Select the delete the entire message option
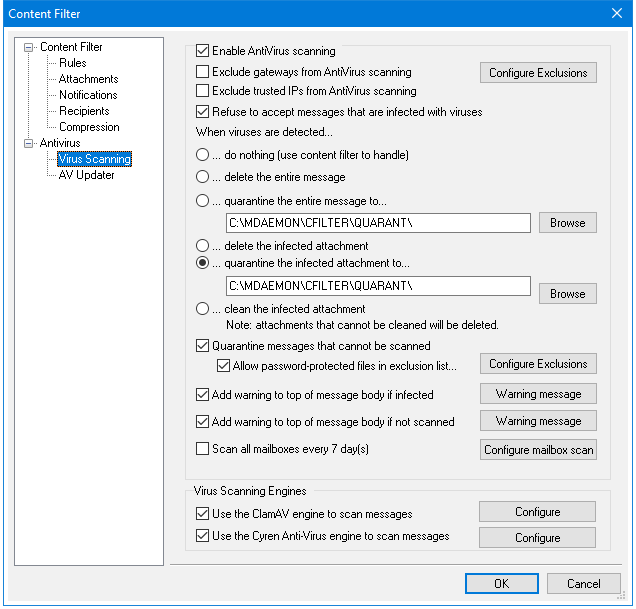 coord(203,177)
